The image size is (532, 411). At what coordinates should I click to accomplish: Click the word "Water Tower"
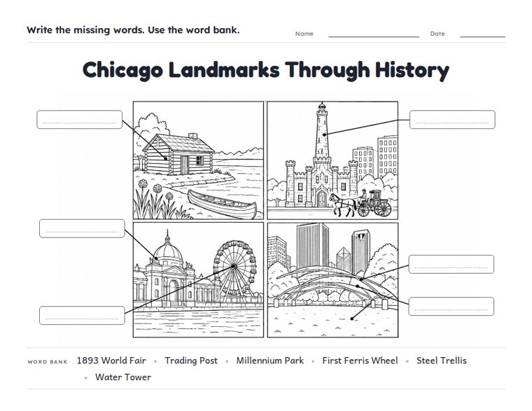123,377
